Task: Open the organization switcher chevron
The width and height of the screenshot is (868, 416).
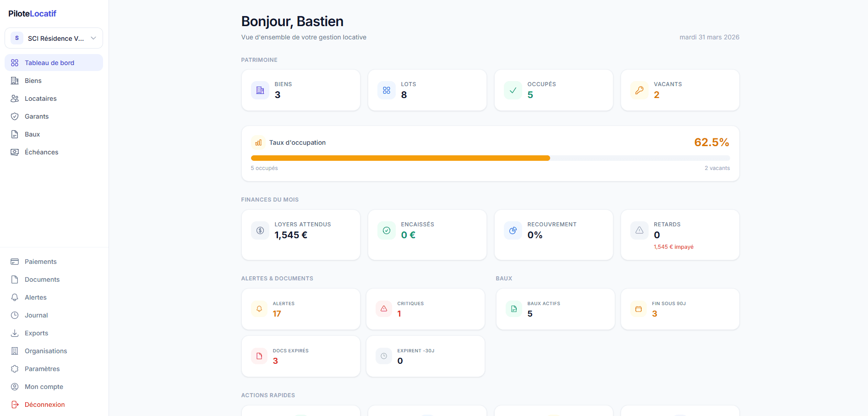Action: click(x=93, y=38)
